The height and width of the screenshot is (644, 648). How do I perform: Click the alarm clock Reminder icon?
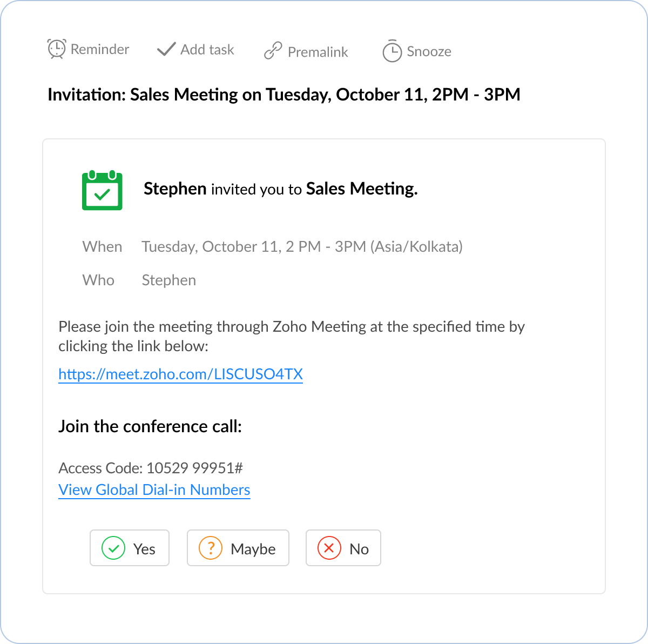point(57,49)
